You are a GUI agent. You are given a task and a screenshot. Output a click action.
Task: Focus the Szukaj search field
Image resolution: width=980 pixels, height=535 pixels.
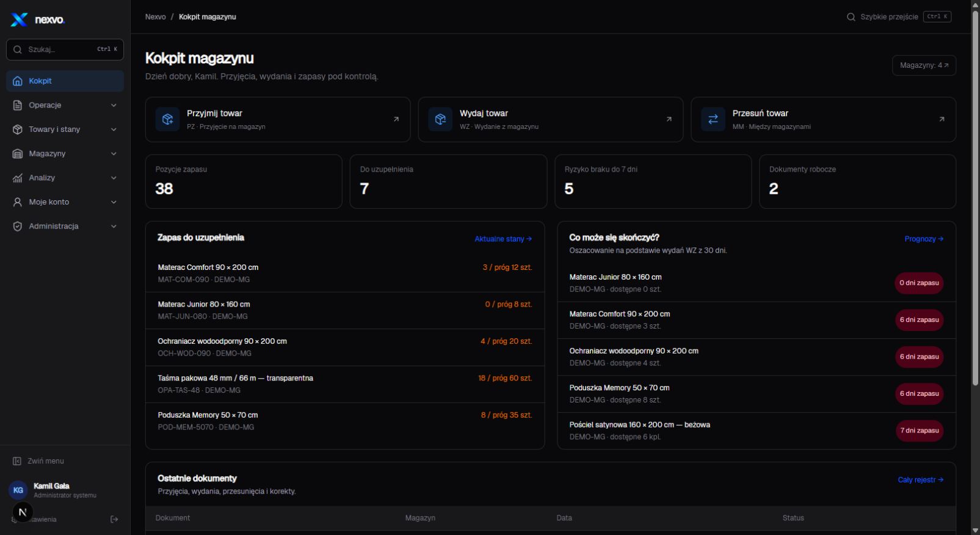coord(65,49)
